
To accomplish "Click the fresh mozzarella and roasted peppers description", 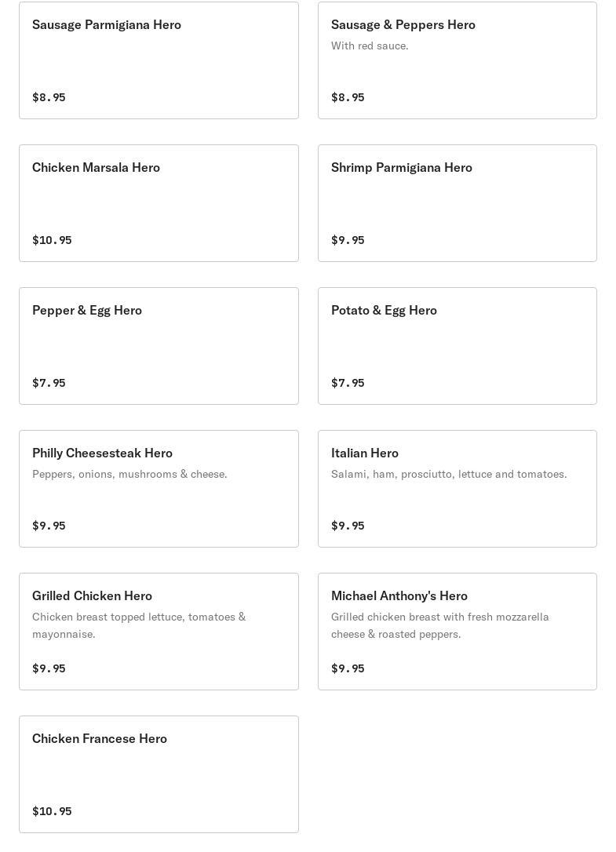I will click(439, 625).
